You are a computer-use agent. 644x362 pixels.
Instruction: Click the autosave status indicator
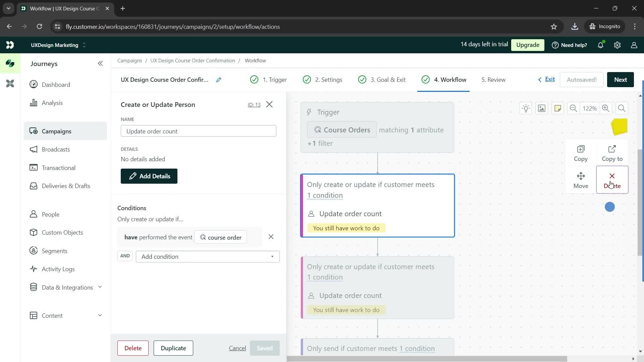pos(582,79)
